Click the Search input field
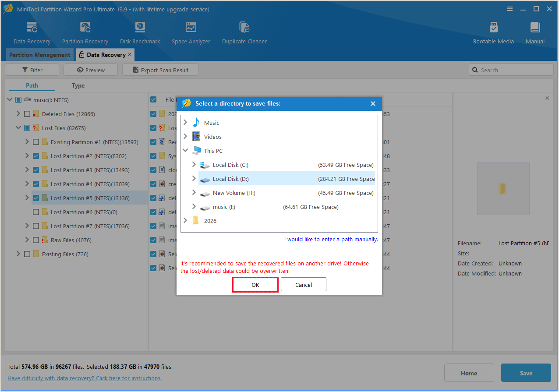This screenshot has height=392, width=559. click(x=511, y=70)
